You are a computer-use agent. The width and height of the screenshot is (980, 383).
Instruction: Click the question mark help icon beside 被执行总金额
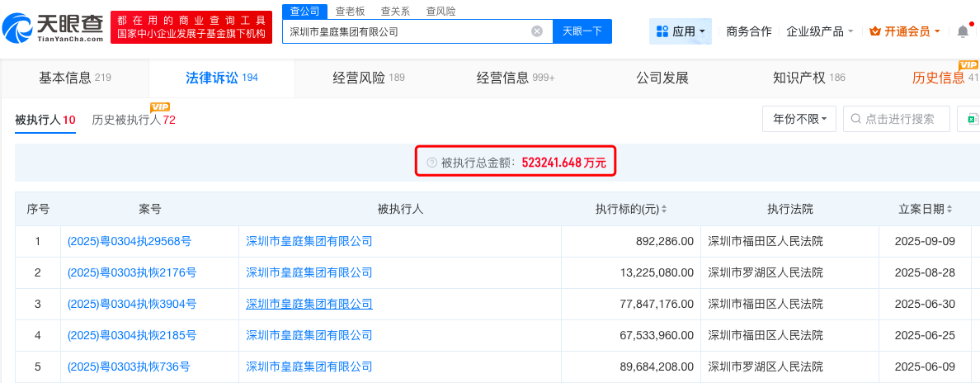[431, 163]
